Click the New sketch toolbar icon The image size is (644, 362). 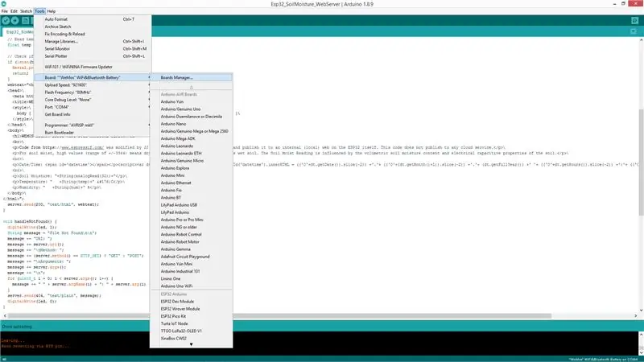(26, 21)
